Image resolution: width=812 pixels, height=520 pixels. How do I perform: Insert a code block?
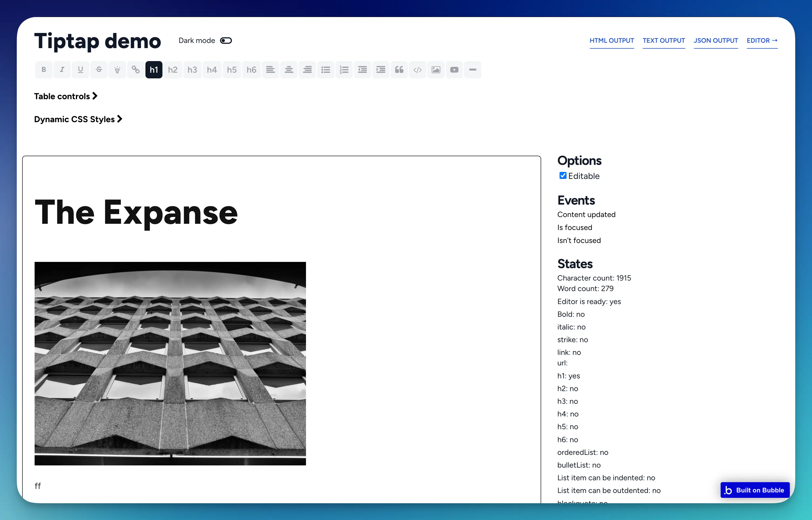pos(418,69)
